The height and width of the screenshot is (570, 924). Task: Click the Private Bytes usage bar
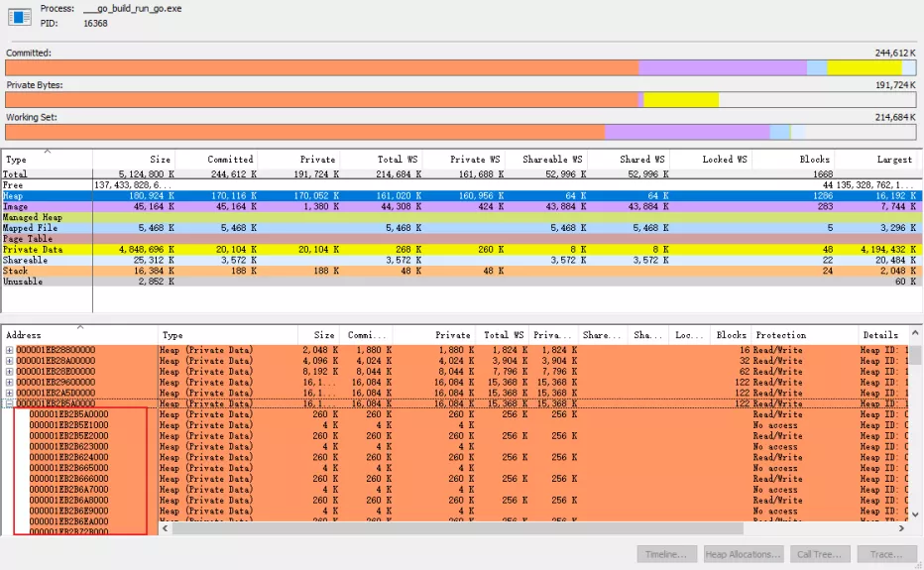click(x=461, y=99)
